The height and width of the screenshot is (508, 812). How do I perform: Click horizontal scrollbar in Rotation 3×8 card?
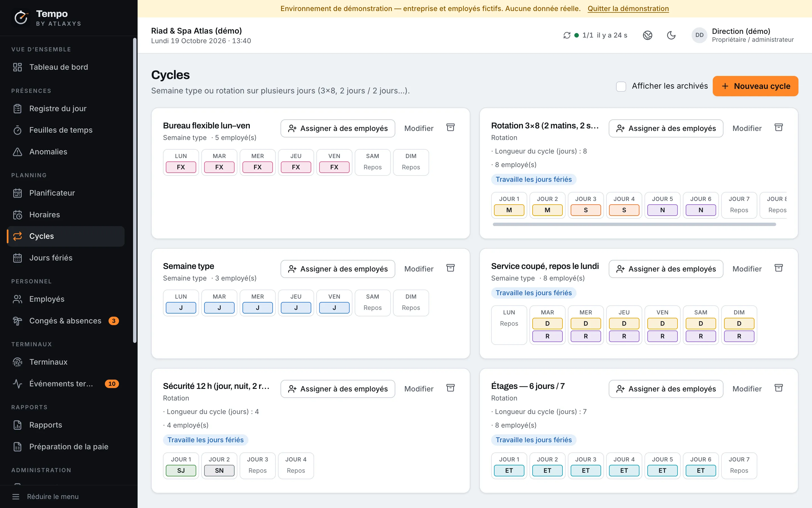click(x=634, y=224)
